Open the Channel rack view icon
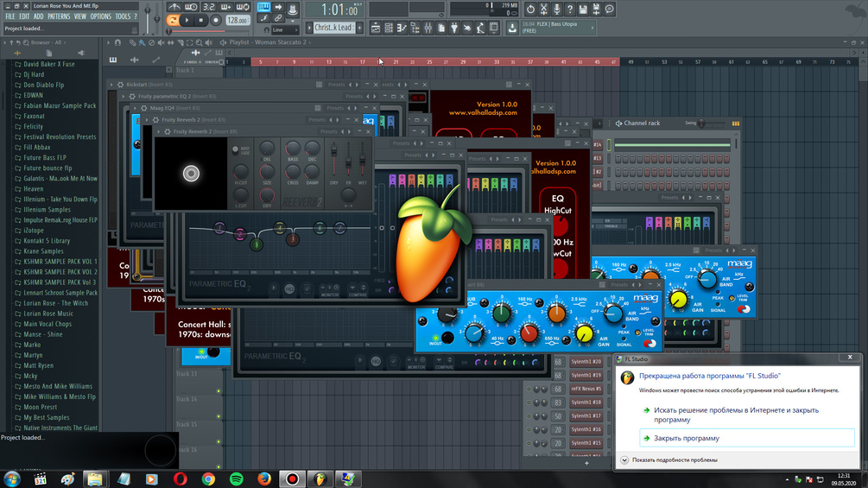This screenshot has width=868, height=488. [389, 28]
